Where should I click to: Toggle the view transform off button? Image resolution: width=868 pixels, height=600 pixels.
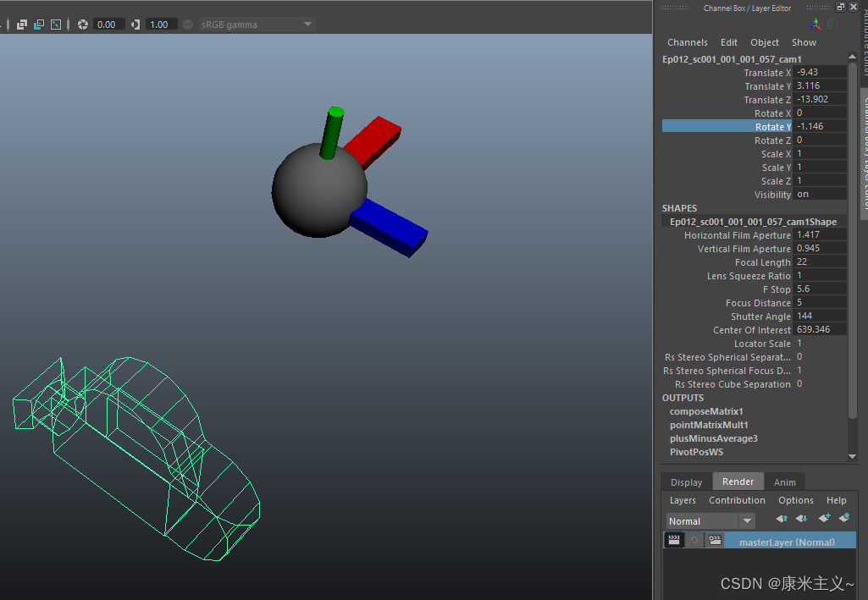coord(188,25)
